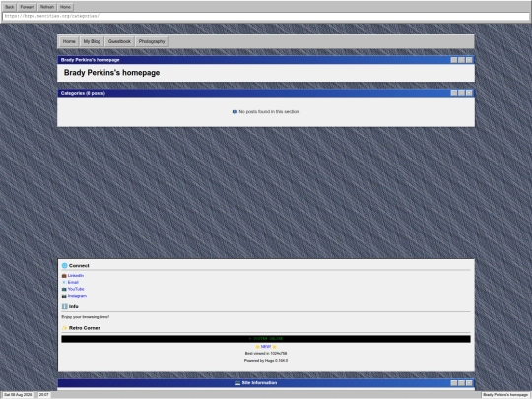Minimize the Categories panel
Screen dimensions: 532x399
tap(454, 93)
